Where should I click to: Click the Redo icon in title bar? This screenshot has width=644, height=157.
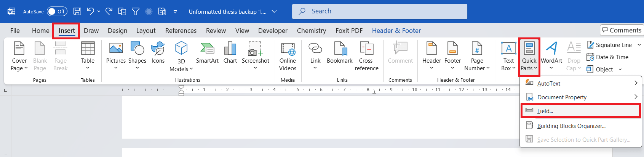[x=109, y=11]
